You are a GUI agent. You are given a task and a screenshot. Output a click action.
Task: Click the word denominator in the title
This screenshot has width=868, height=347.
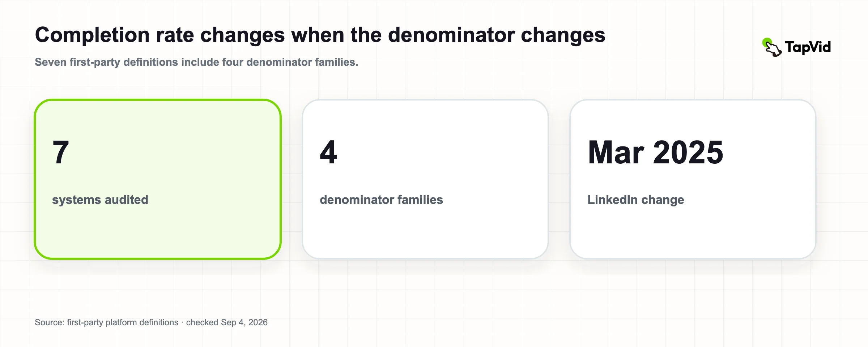[451, 35]
